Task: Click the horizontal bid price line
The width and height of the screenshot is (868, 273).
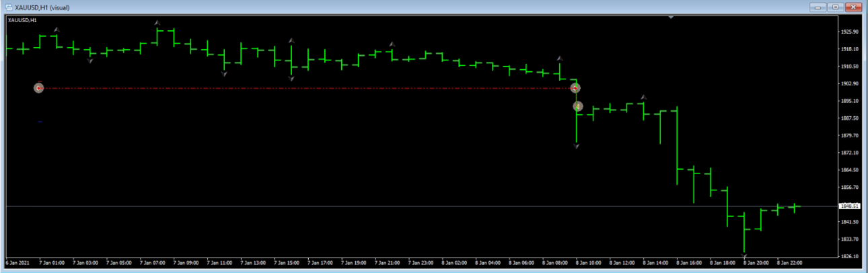Action: pyautogui.click(x=421, y=206)
